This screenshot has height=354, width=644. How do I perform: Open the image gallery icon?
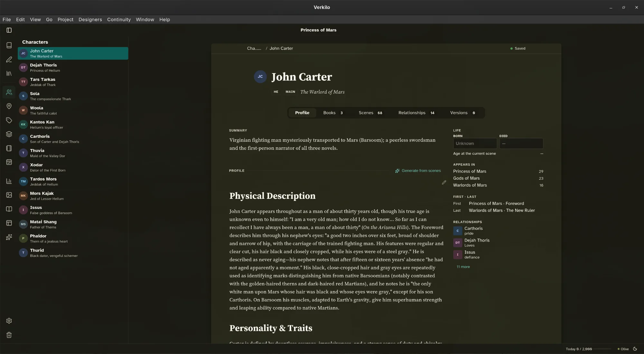(9, 195)
